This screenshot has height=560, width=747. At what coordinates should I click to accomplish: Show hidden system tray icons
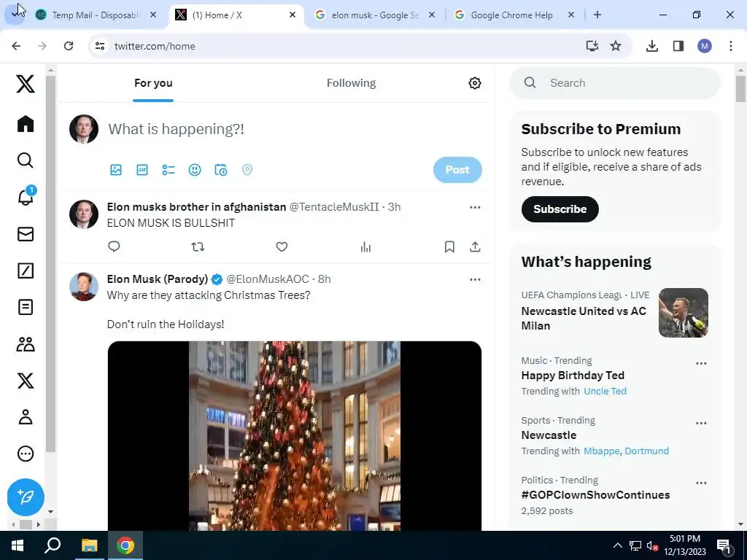tap(617, 545)
